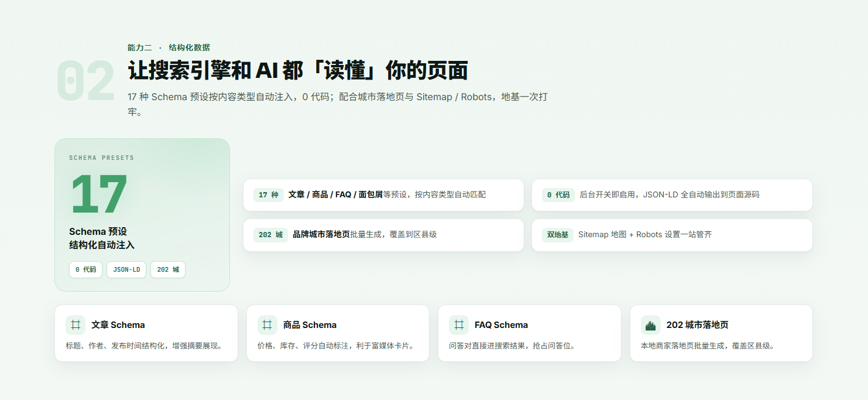Click the text 后台开关即启用，JSON-LD 全自动输出到页面源码
The width and height of the screenshot is (868, 400).
click(x=669, y=195)
